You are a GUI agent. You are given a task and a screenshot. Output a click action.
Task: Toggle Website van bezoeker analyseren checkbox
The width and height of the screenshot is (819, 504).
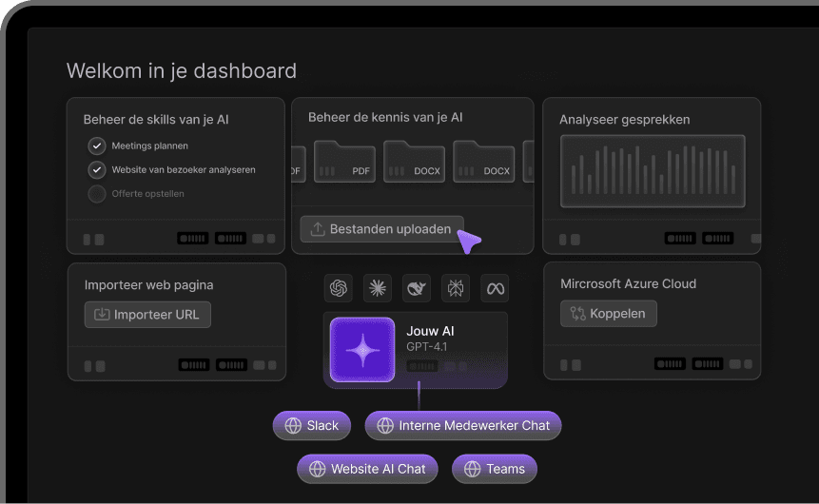click(x=97, y=170)
